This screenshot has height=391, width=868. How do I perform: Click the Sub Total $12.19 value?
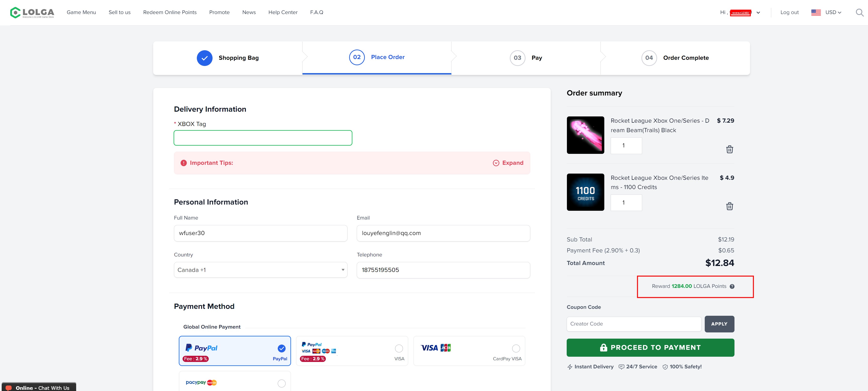(x=726, y=240)
